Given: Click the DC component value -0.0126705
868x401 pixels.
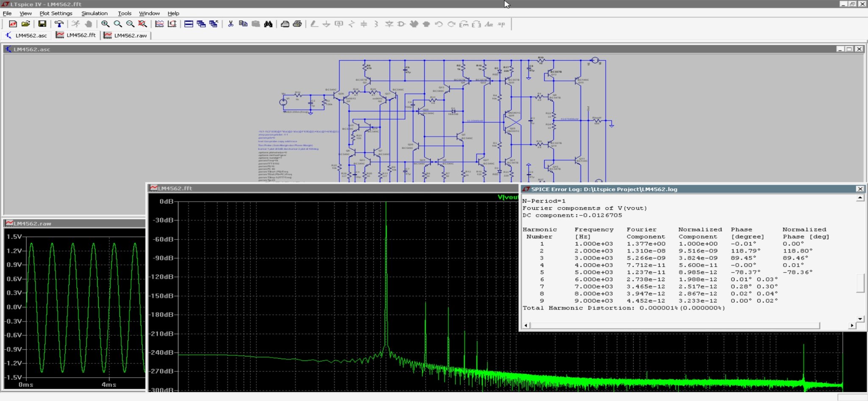Looking at the screenshot, I should [x=600, y=215].
